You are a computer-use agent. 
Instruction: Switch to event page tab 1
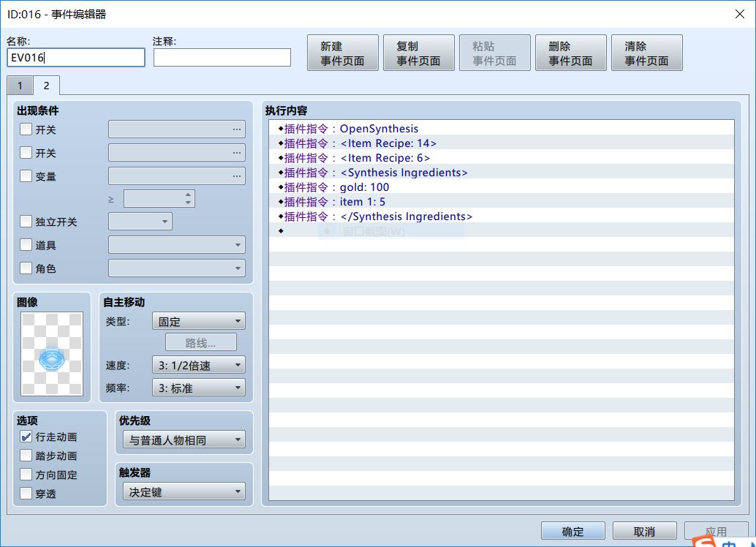click(20, 86)
